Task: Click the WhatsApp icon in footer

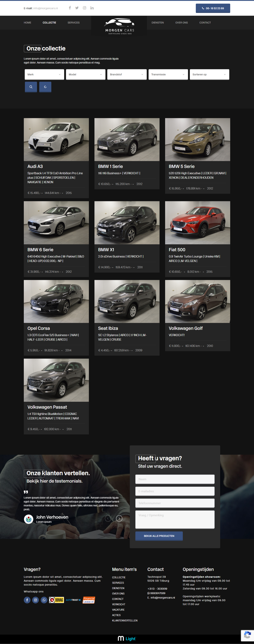Action: pyautogui.click(x=44, y=600)
